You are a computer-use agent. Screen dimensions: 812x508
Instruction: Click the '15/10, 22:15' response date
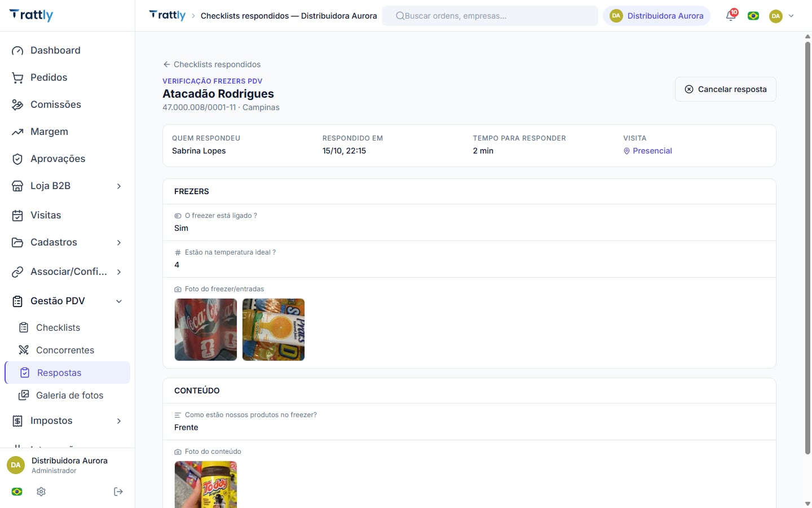[344, 151]
